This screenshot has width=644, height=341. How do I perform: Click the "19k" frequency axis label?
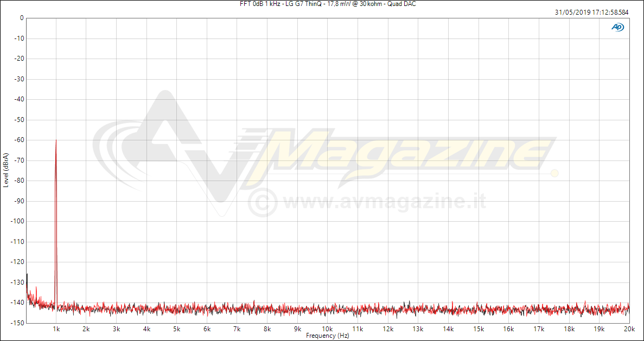(x=599, y=329)
